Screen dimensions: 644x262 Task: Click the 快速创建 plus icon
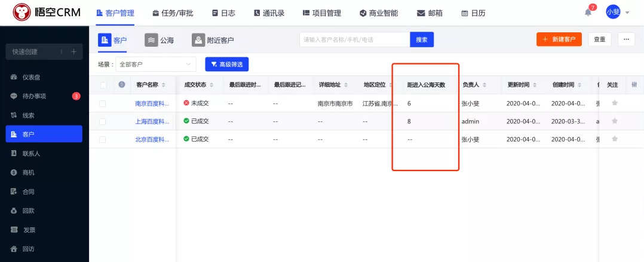coord(73,52)
